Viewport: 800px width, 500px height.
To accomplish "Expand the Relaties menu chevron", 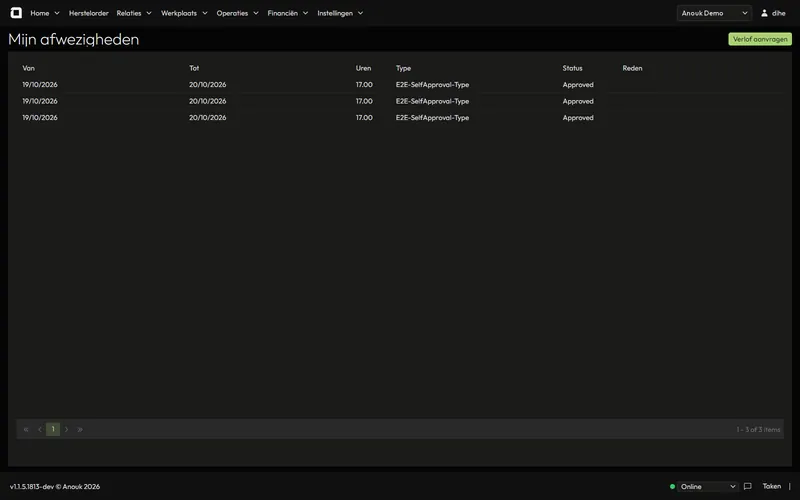I will pos(149,13).
